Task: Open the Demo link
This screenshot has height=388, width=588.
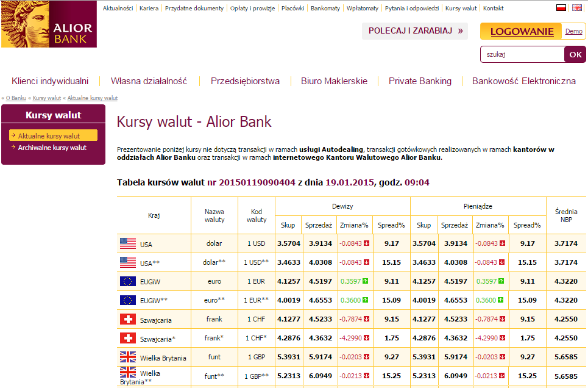Action: click(x=574, y=31)
